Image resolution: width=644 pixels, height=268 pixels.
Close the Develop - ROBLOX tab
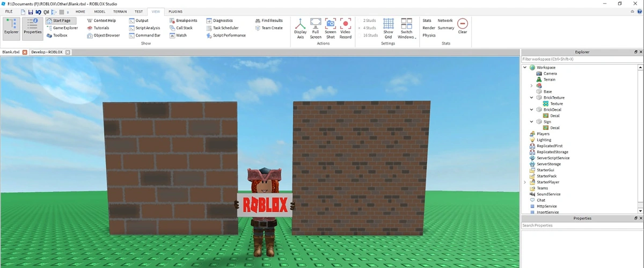click(x=68, y=52)
